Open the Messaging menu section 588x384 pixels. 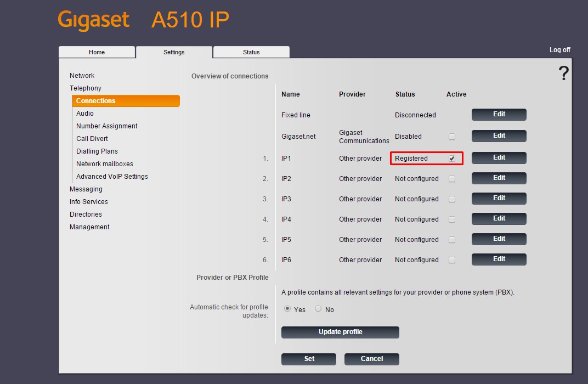pos(86,189)
